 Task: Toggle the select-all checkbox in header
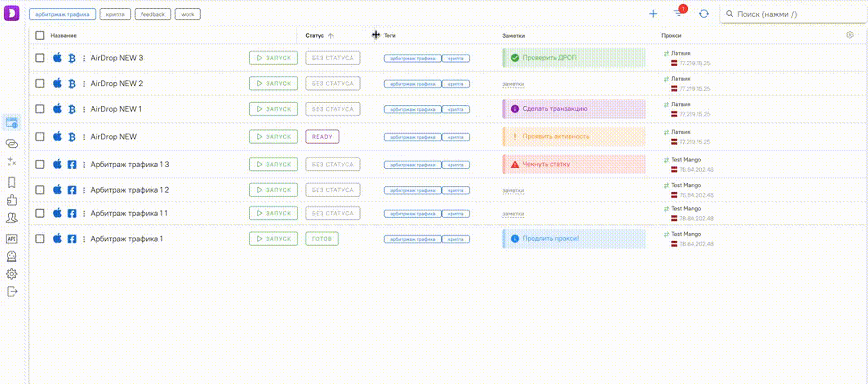point(40,35)
